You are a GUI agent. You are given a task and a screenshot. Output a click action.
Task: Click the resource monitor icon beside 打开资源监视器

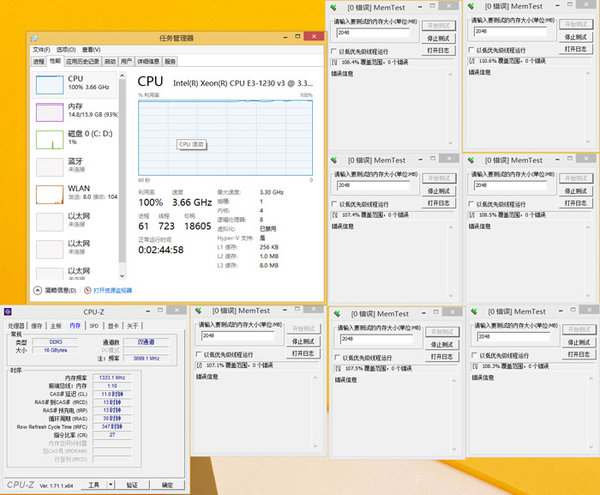click(88, 290)
